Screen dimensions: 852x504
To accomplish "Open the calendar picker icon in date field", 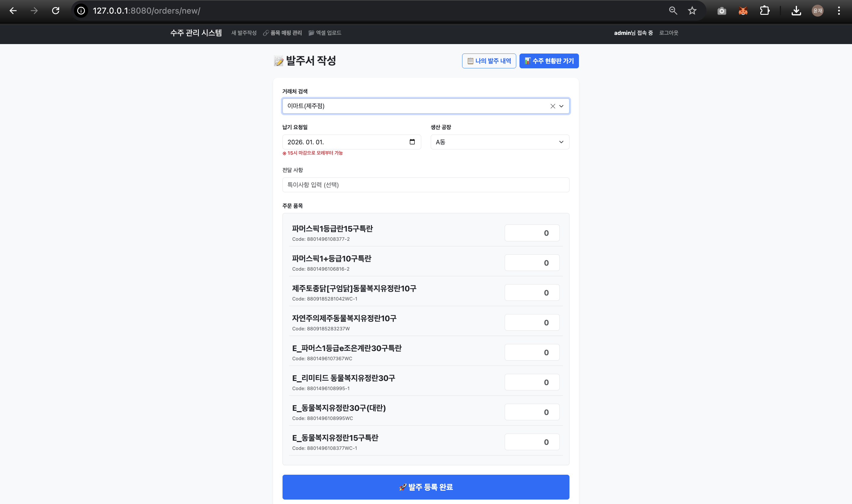I will [412, 142].
